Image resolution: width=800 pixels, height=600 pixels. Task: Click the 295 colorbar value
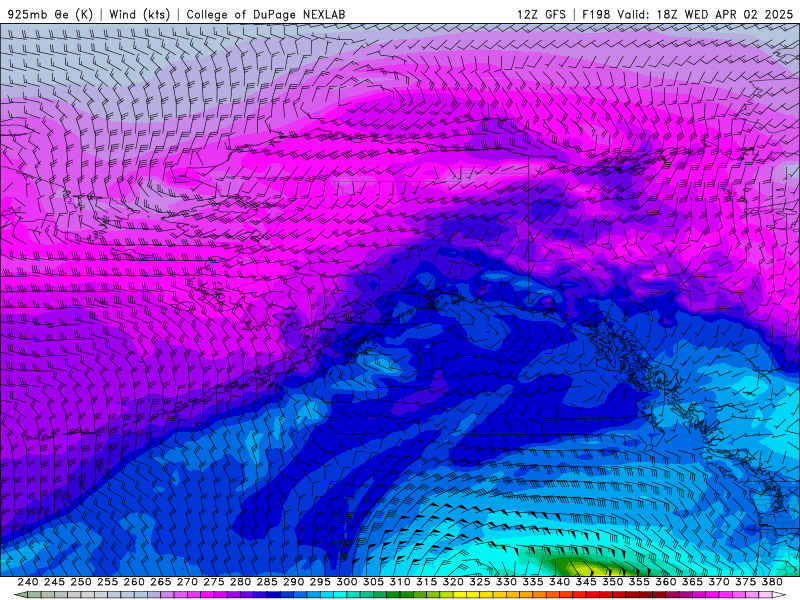coord(320,582)
